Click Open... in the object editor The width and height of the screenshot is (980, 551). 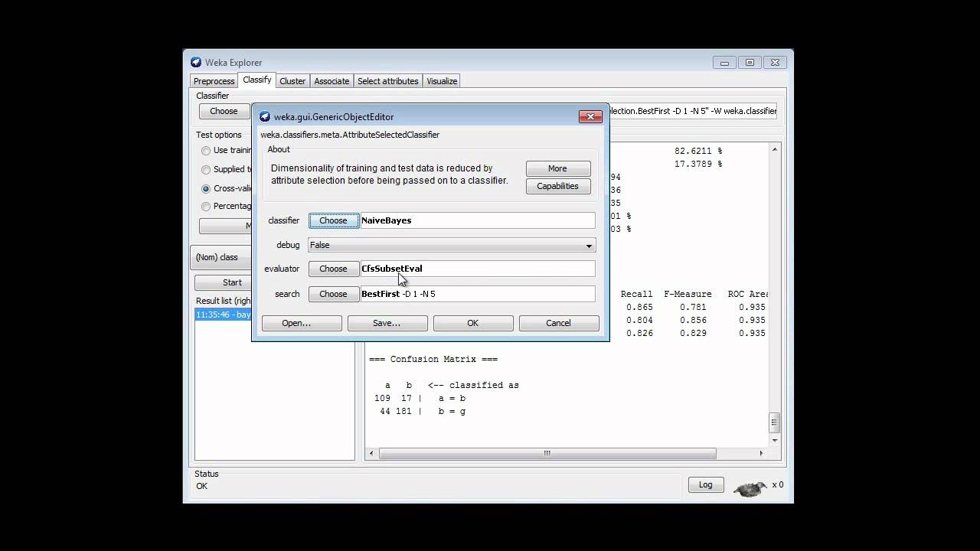pos(302,323)
